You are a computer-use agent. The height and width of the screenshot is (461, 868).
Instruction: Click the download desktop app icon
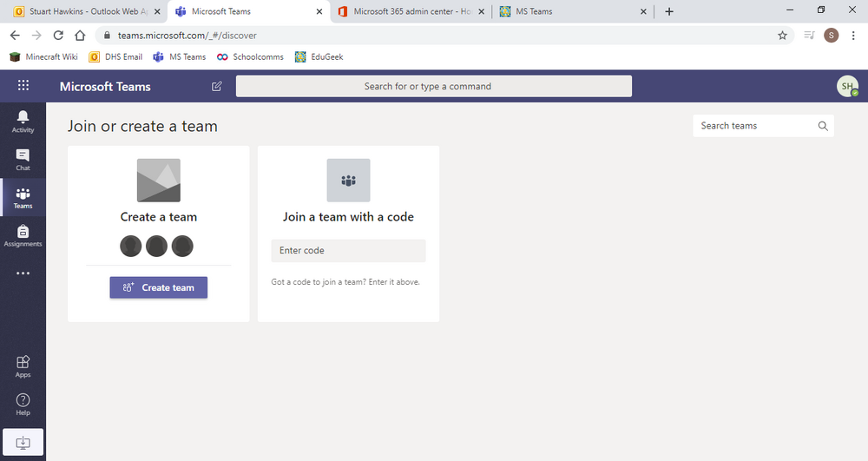click(23, 442)
